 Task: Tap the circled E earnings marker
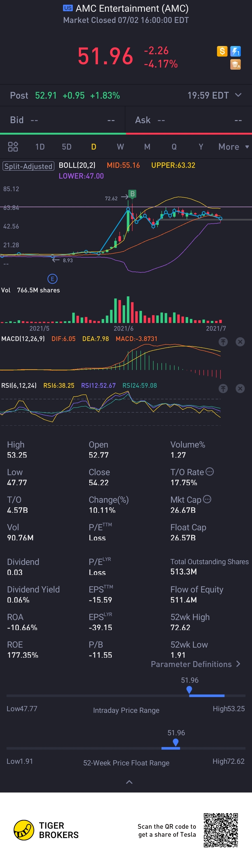[52, 279]
